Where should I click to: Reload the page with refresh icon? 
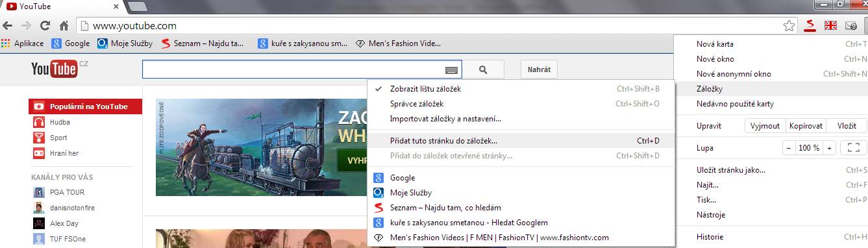click(45, 26)
